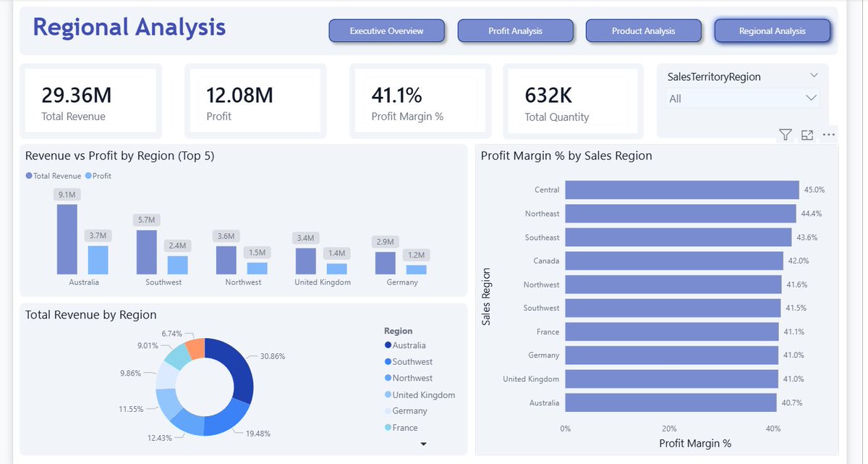
Task: Expand the SalesTerritoryRegion slicer dropdown showing All
Action: (743, 98)
